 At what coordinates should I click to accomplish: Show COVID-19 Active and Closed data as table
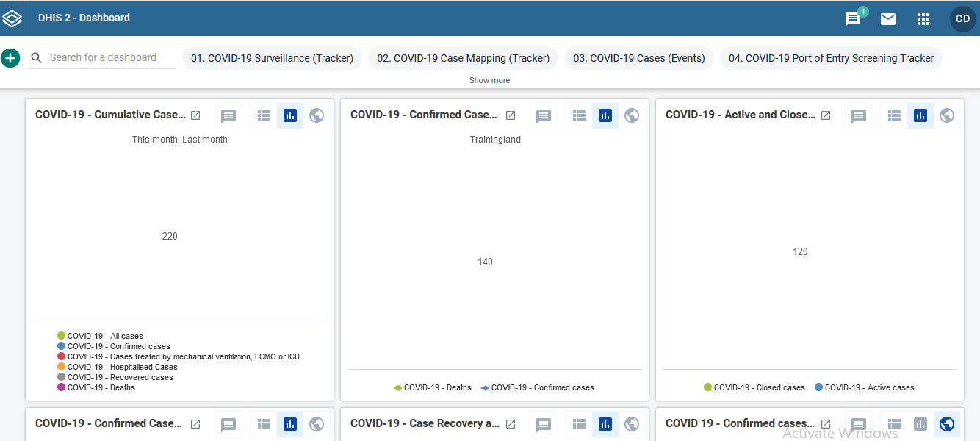pos(894,115)
